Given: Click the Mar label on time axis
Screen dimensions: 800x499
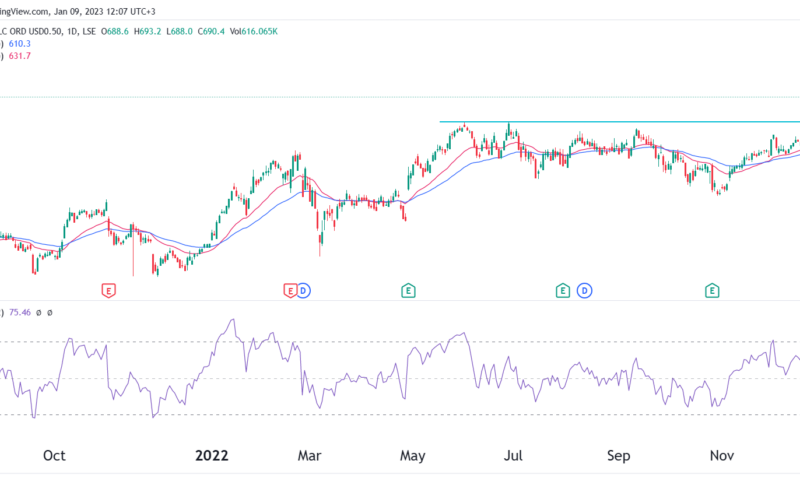Looking at the screenshot, I should tap(309, 455).
